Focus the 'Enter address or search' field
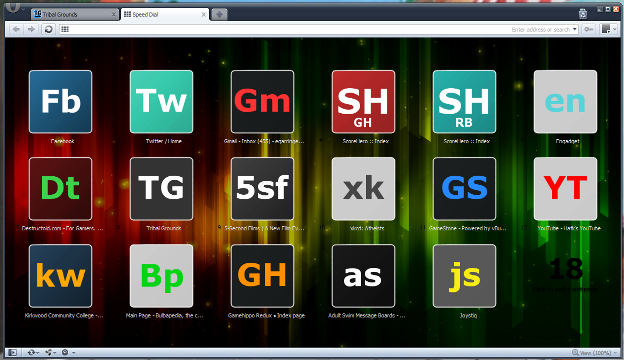This screenshot has width=624, height=360. pyautogui.click(x=318, y=29)
